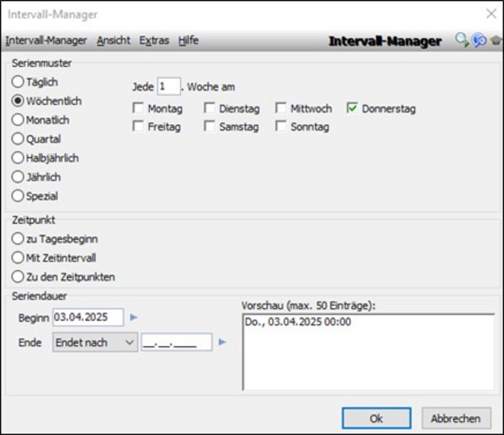Click the blue double-magnifier search icon
The width and height of the screenshot is (504, 435).
pyautogui.click(x=479, y=40)
